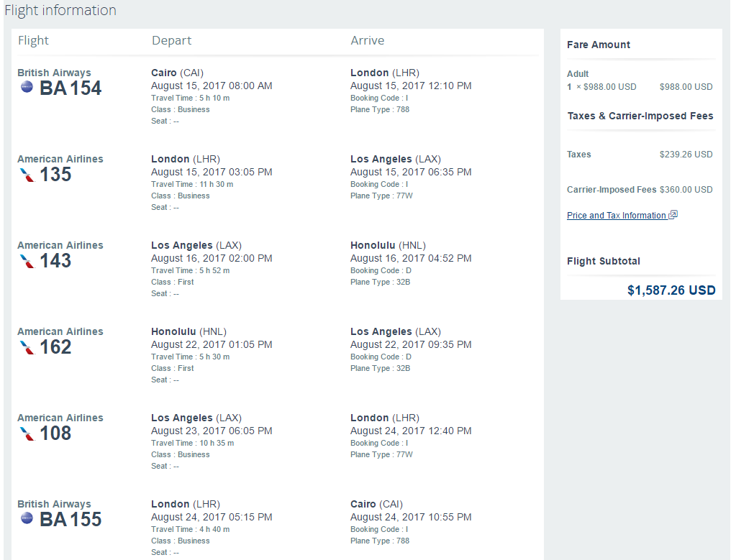Click 'Travel Time : 5 h 52 m'
This screenshot has height=560, width=736.
(x=191, y=270)
